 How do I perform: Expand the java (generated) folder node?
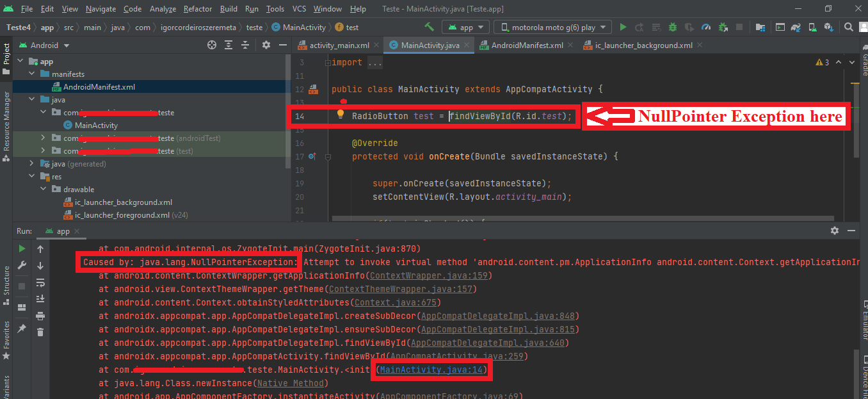pyautogui.click(x=31, y=164)
